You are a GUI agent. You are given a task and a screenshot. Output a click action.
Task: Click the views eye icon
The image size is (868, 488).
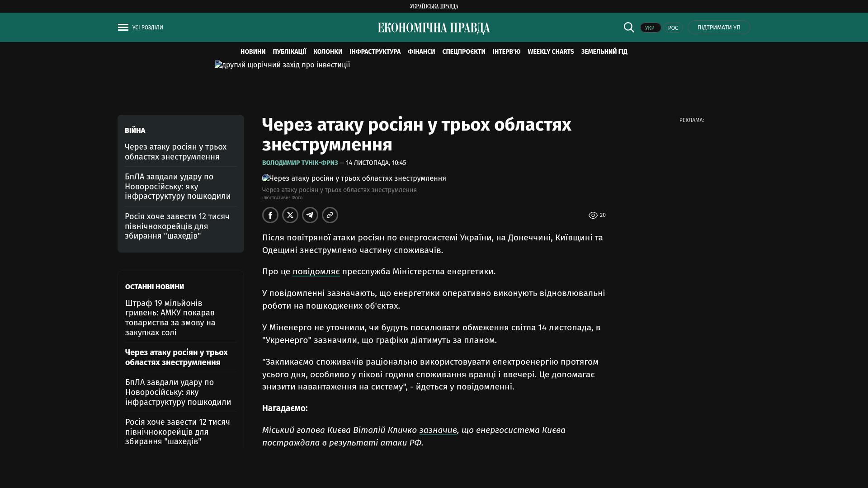click(593, 216)
